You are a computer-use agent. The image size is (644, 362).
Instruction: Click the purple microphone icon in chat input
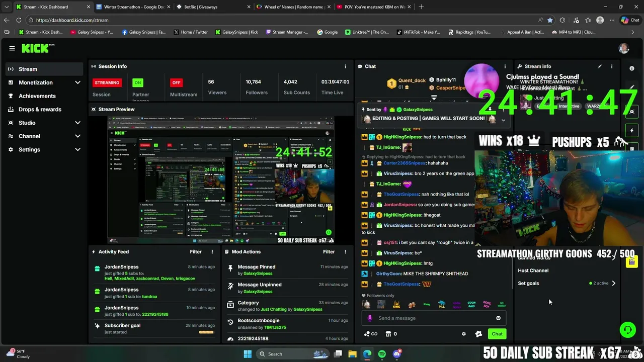point(370,318)
